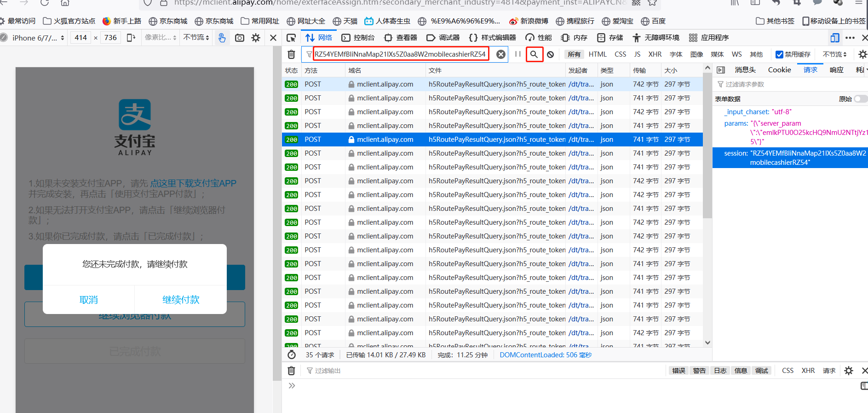Viewport: 868px width, 413px height.
Task: Open Other Bookmarks (其他书签) folder
Action: pyautogui.click(x=775, y=21)
